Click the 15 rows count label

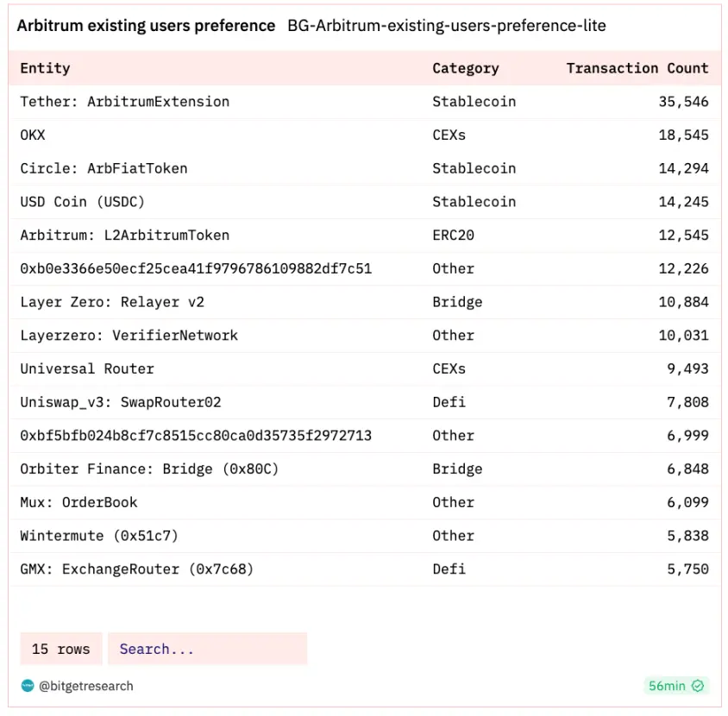tap(60, 649)
